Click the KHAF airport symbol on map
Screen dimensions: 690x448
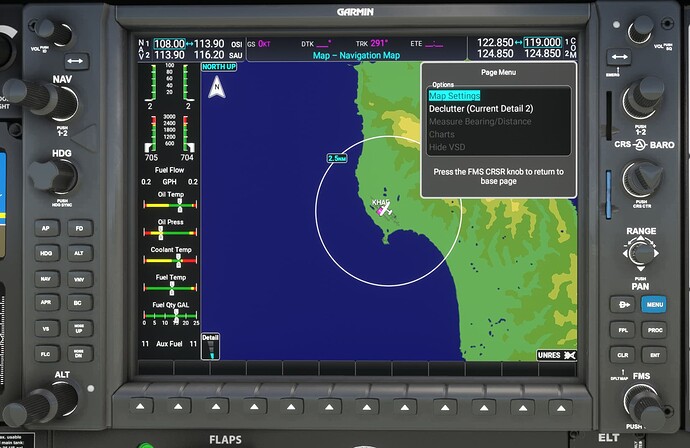381,210
